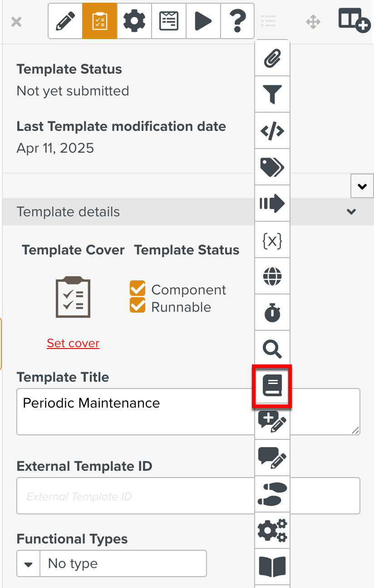The height and width of the screenshot is (588, 374).
Task: Open the globe language tool
Action: click(272, 276)
